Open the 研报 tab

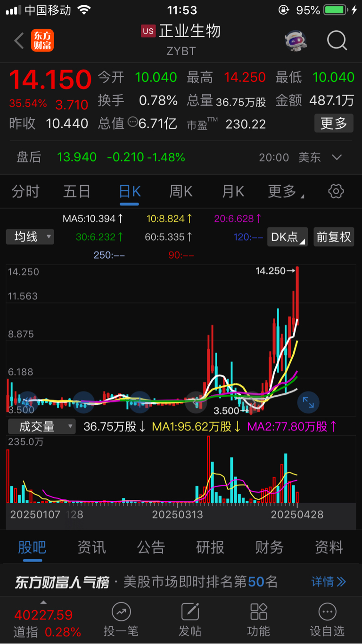pos(210,547)
